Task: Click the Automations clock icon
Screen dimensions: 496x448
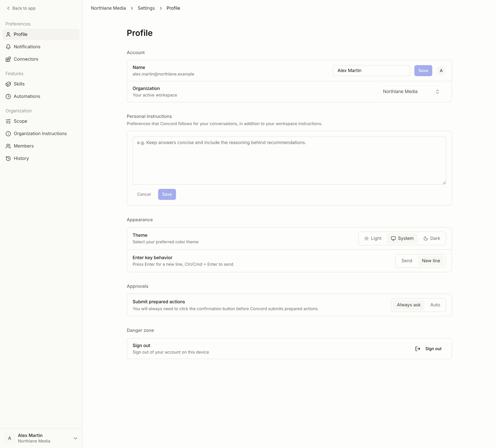Action: tap(8, 96)
